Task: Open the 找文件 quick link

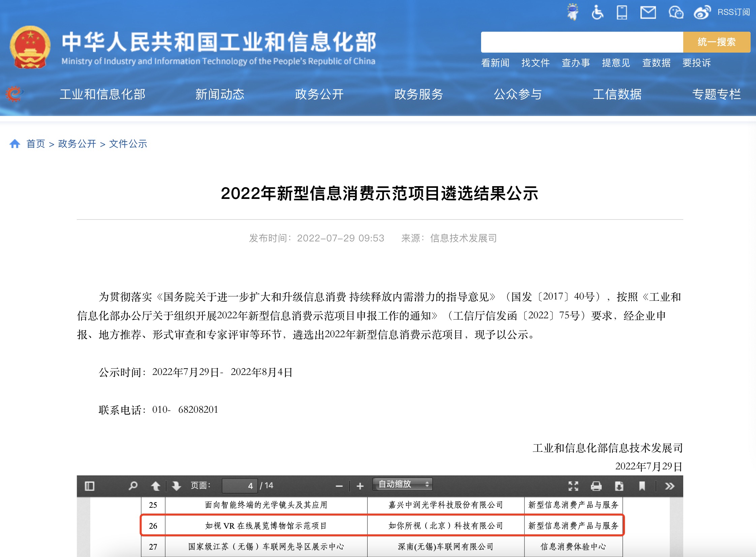Action: tap(535, 63)
